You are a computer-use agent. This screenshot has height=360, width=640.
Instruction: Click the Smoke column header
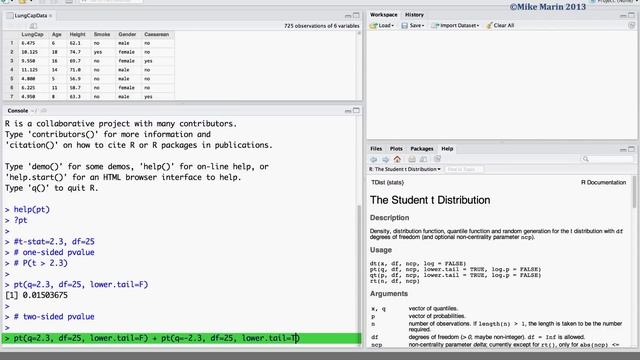click(x=102, y=34)
